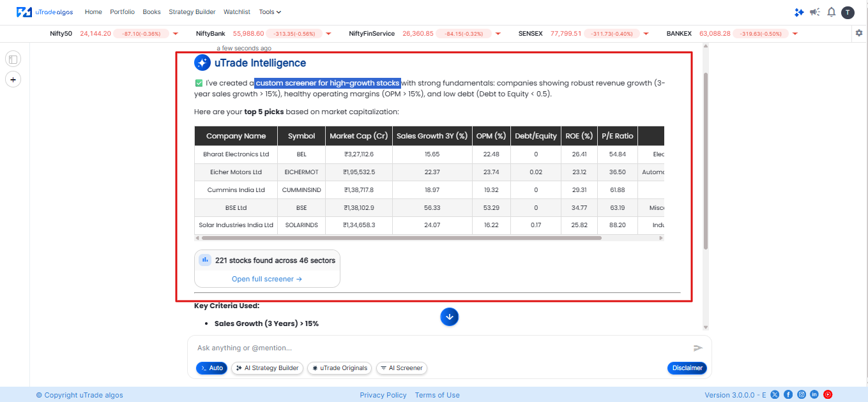Image resolution: width=868 pixels, height=402 pixels.
Task: Toggle the sidebar panel icon
Action: click(13, 59)
